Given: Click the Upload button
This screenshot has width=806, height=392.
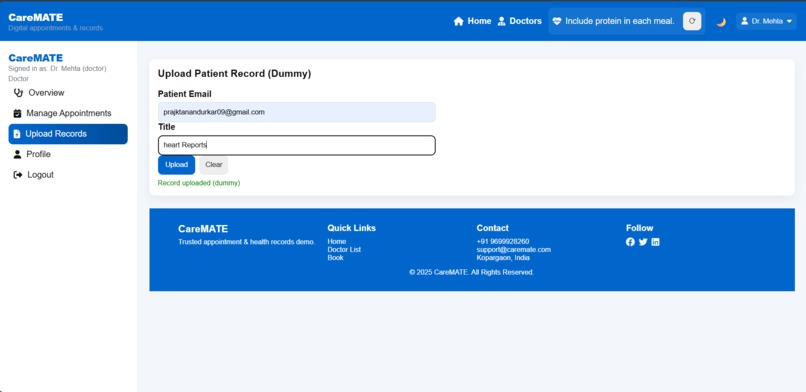Looking at the screenshot, I should [x=176, y=165].
